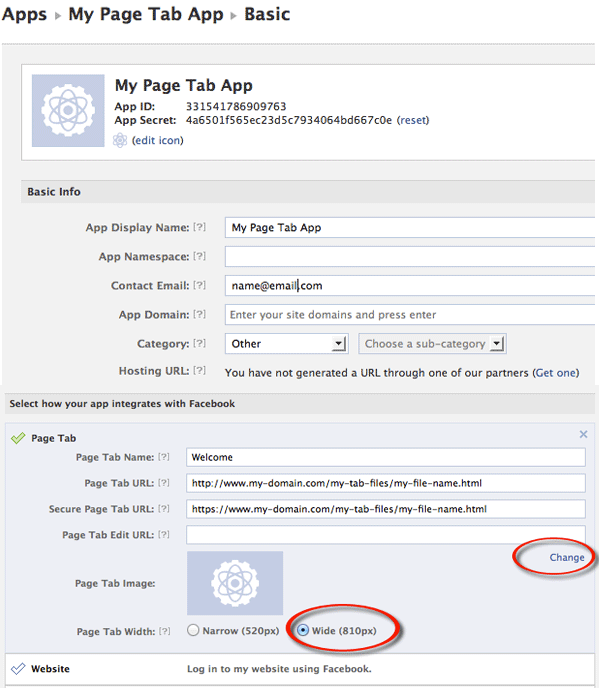This screenshot has width=599, height=688.
Task: Click the large app icon thumbnail
Action: 68,111
